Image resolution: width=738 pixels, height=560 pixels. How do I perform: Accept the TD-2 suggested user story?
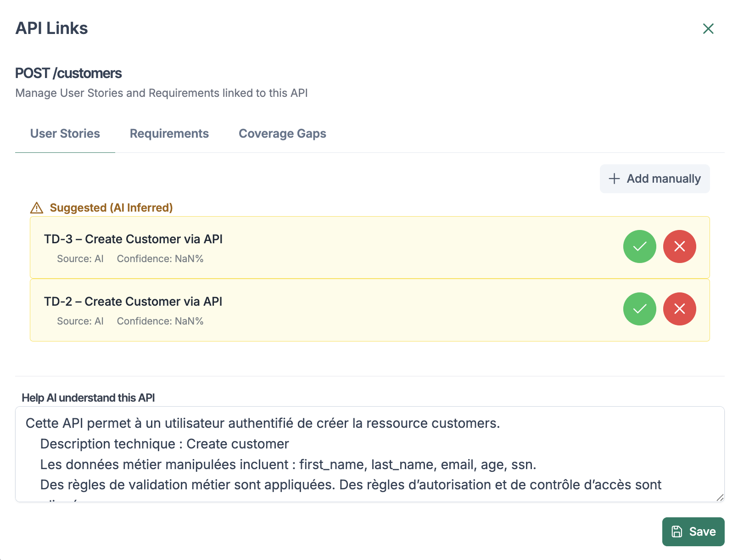click(639, 309)
